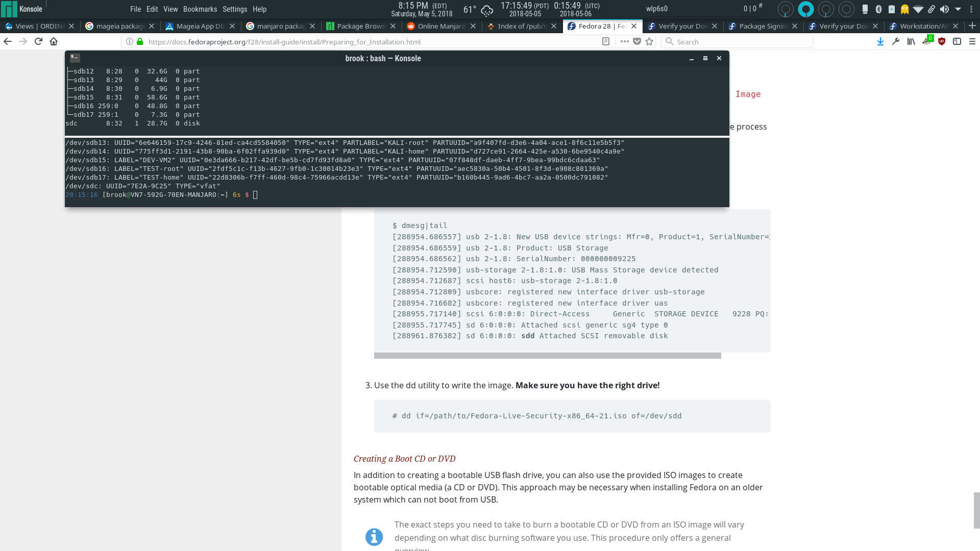This screenshot has height=551, width=980.
Task: Reload the Fedora docs page
Action: (x=38, y=41)
